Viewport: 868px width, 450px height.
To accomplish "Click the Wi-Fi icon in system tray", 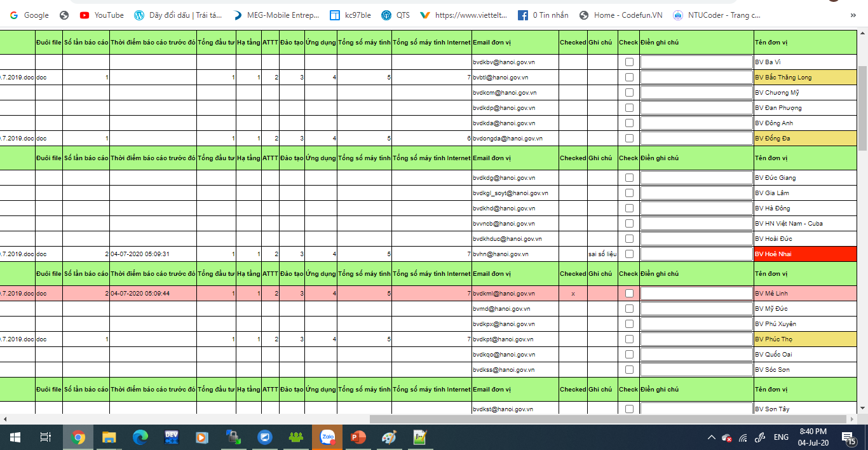I will (743, 437).
